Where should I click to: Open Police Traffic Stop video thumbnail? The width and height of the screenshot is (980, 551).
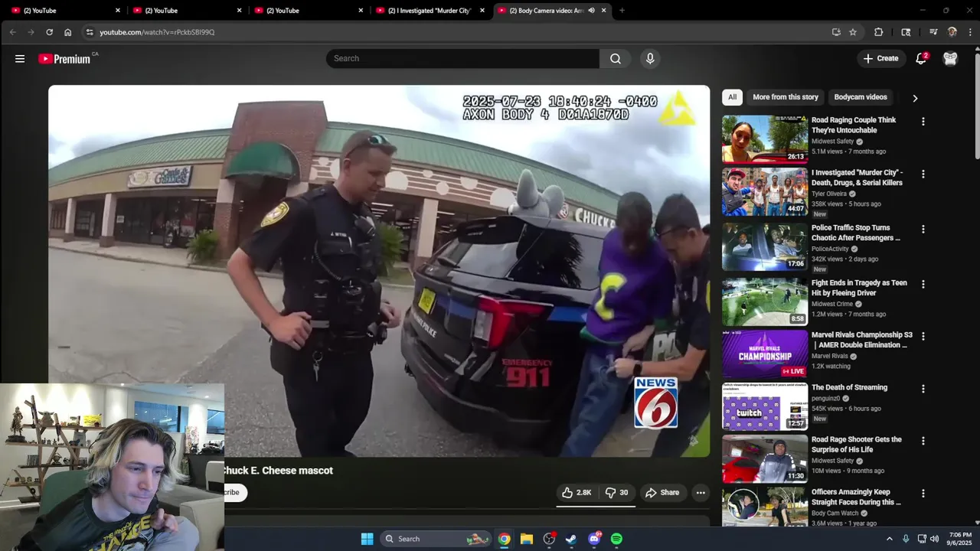765,246
